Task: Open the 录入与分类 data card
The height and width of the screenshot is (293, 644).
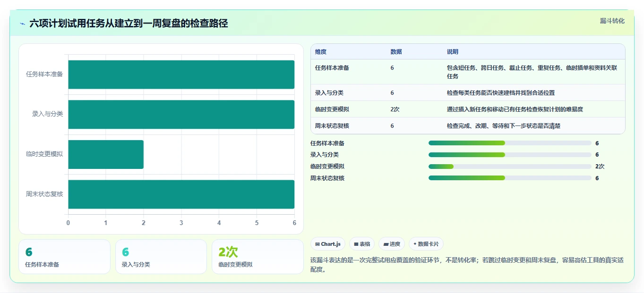Action: pyautogui.click(x=161, y=257)
